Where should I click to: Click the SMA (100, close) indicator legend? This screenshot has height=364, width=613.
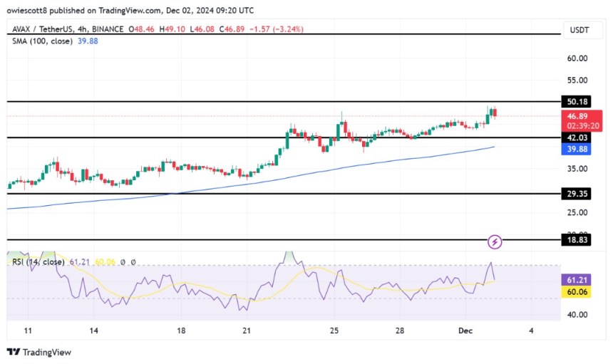(43, 41)
